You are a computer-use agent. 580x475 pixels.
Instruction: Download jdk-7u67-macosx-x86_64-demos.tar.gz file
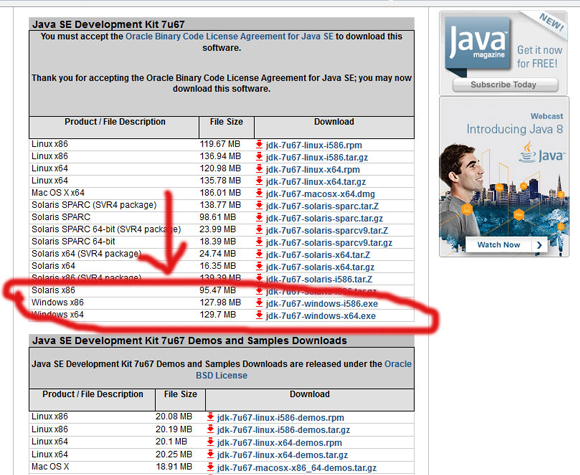[297, 468]
